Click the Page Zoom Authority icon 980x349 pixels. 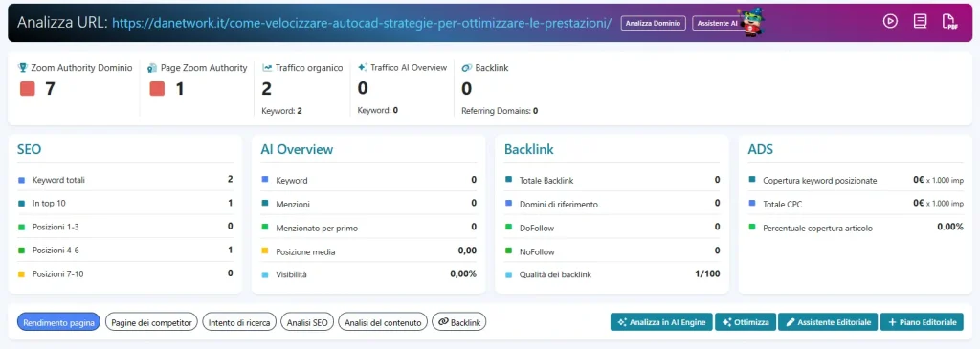(x=152, y=68)
